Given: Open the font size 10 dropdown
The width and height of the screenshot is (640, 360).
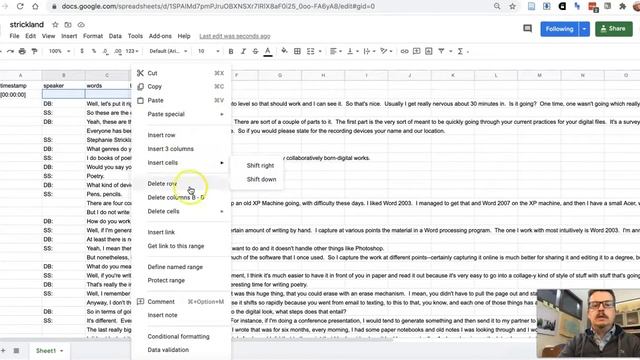Looking at the screenshot, I should [209, 51].
